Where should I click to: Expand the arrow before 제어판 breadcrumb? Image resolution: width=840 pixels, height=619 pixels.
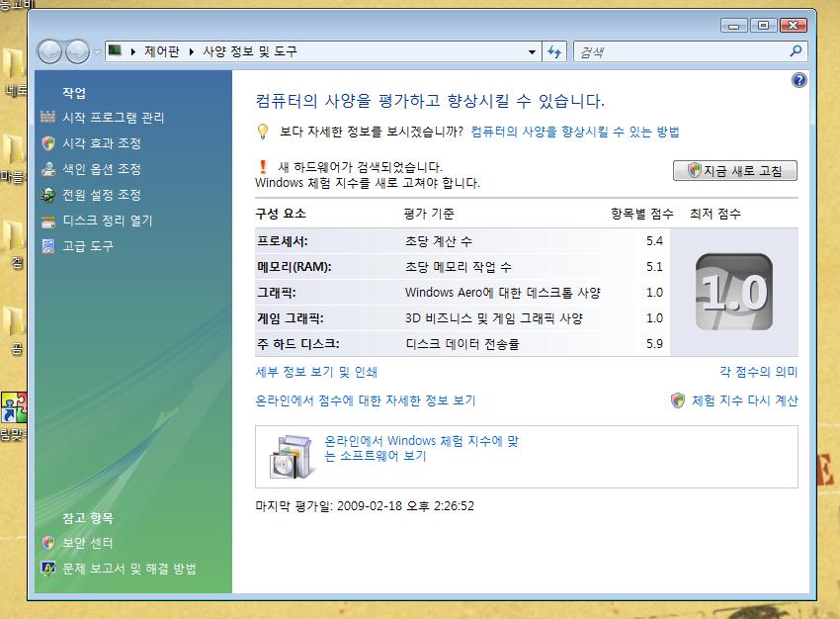[x=132, y=52]
